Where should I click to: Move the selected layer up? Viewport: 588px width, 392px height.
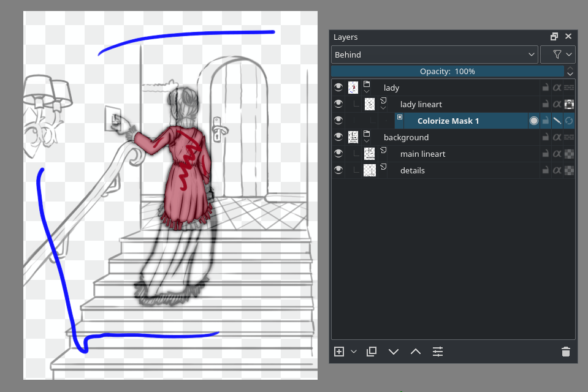pyautogui.click(x=416, y=352)
